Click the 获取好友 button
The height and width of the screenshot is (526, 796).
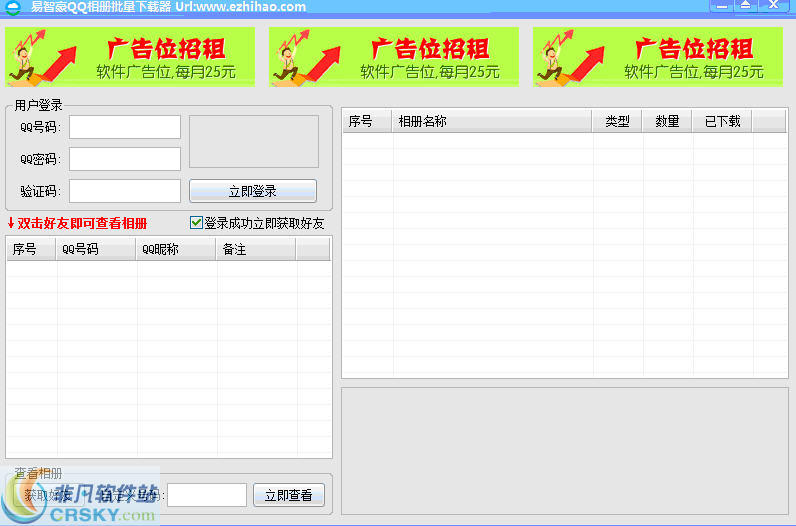click(49, 495)
